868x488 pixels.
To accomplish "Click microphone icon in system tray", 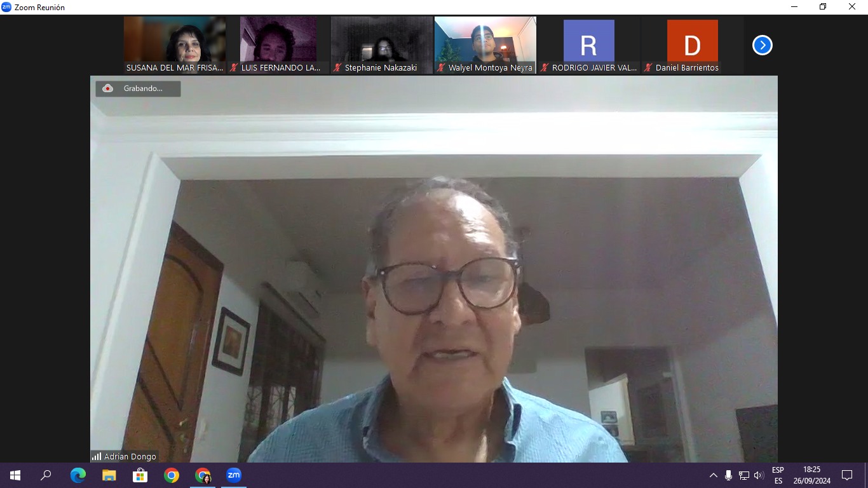I will point(728,475).
